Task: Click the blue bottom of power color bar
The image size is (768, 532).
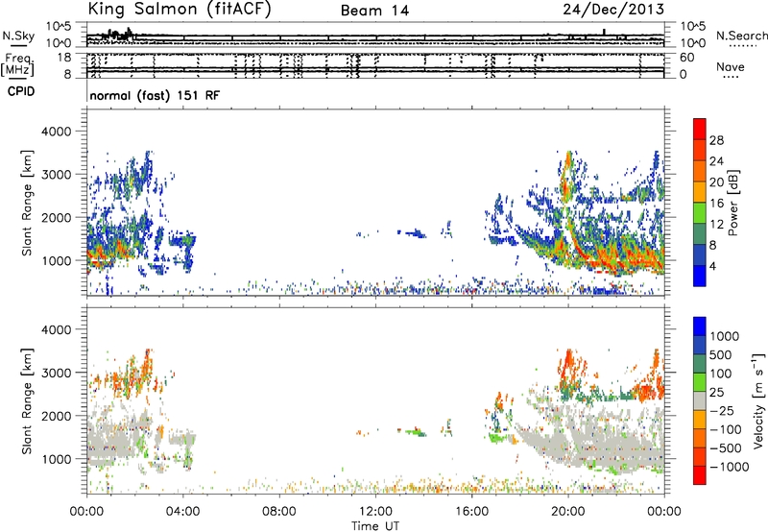Action: [700, 276]
